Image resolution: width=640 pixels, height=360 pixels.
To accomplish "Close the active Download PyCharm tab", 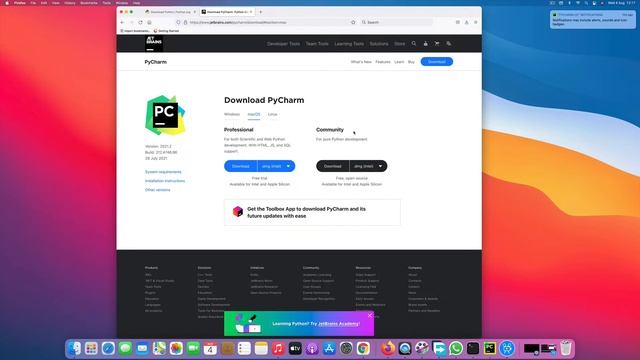I will pos(251,12).
